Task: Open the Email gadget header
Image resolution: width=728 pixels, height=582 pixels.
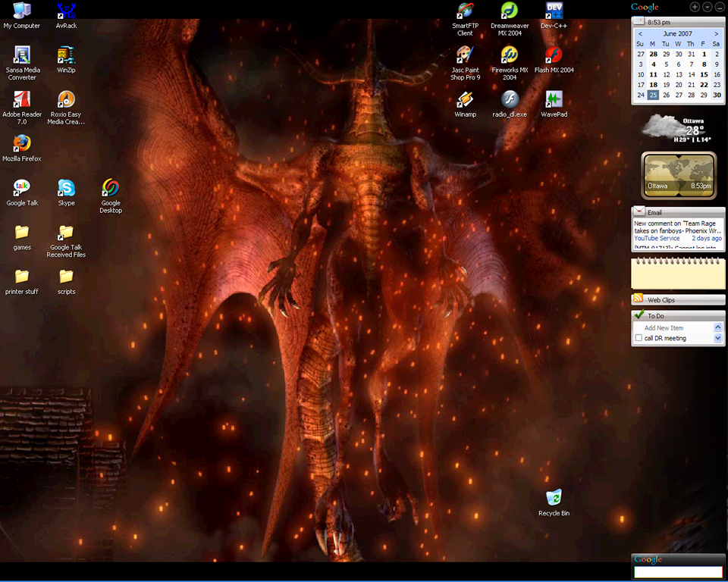Action: (x=678, y=212)
